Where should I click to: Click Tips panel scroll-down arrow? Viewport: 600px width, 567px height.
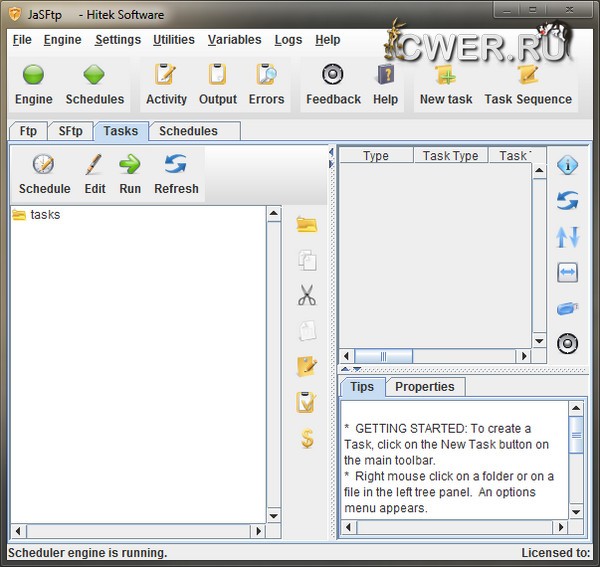(x=576, y=512)
